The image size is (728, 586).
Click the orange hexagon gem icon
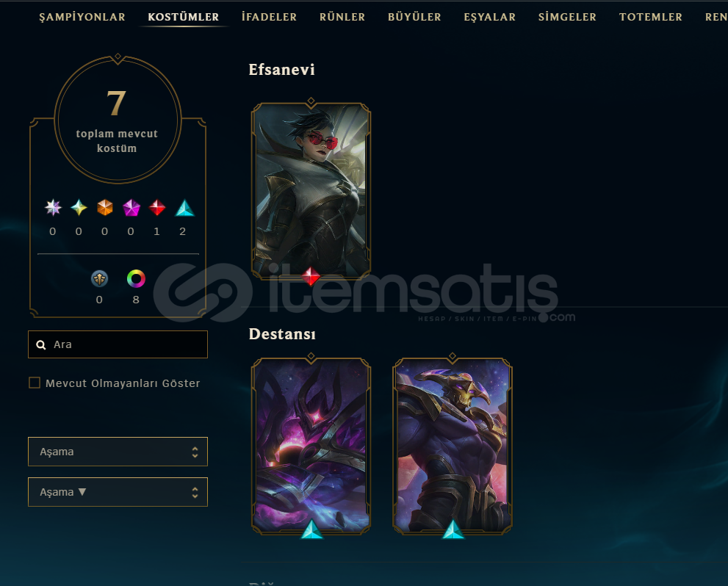coord(105,207)
